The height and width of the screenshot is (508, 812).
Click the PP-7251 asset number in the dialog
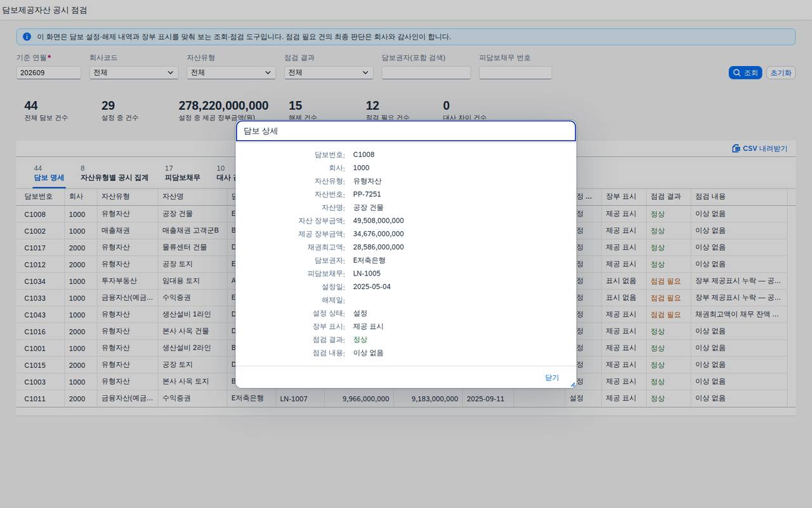pyautogui.click(x=367, y=194)
